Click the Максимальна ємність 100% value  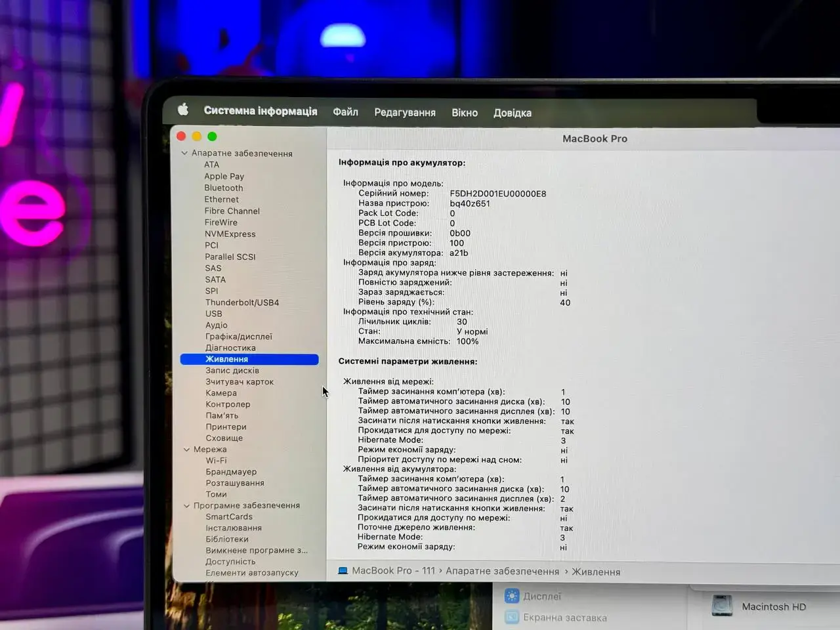[x=468, y=341]
